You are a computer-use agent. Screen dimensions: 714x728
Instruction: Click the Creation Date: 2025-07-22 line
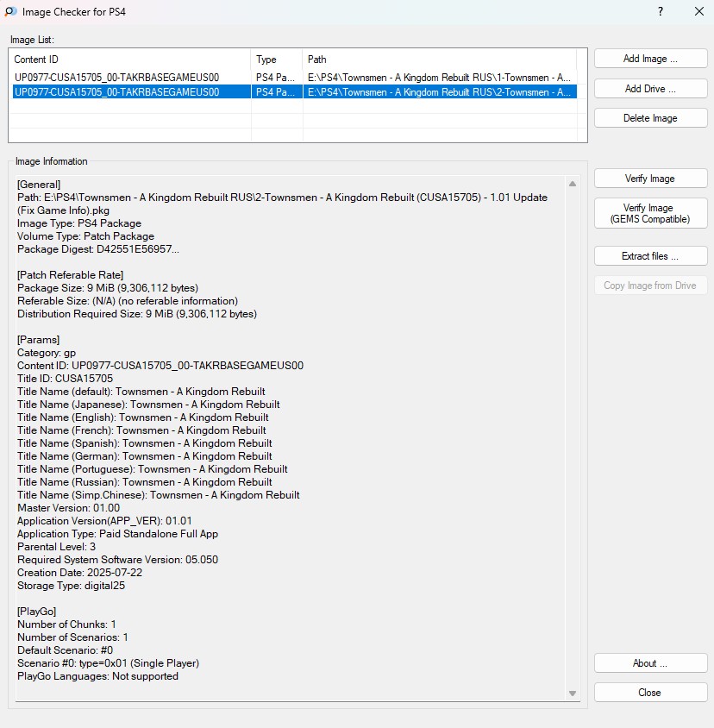(80, 573)
